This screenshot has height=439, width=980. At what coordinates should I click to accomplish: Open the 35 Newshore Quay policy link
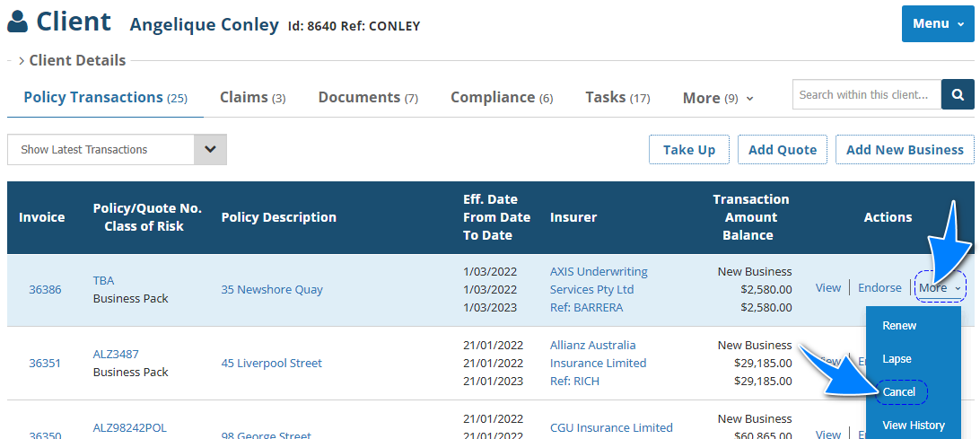point(272,290)
